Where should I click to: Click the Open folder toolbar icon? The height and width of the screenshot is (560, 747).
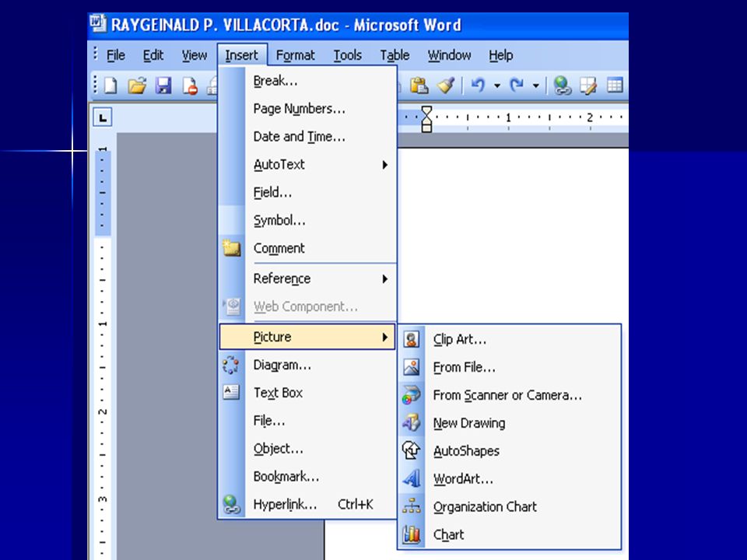point(137,86)
